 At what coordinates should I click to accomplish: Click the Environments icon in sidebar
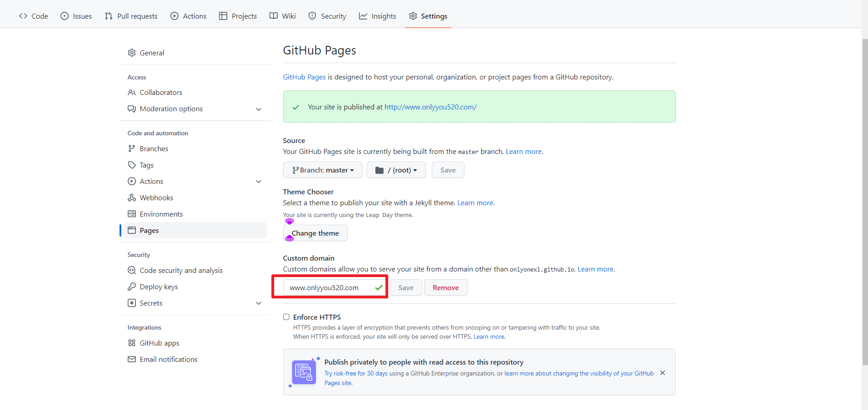tap(132, 214)
